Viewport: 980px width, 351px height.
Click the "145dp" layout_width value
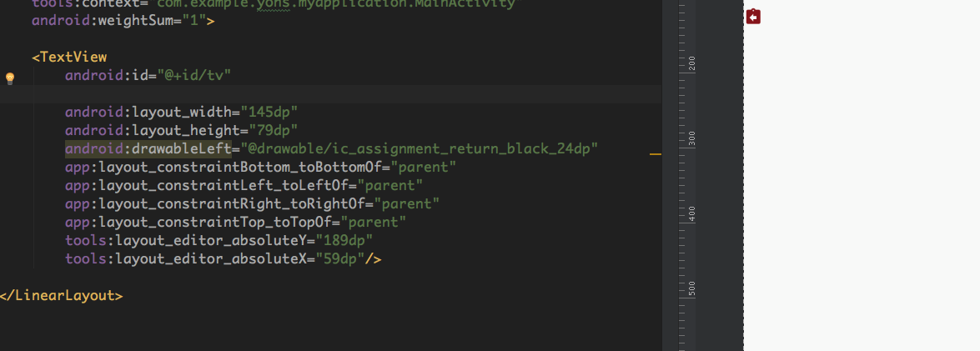click(x=269, y=112)
